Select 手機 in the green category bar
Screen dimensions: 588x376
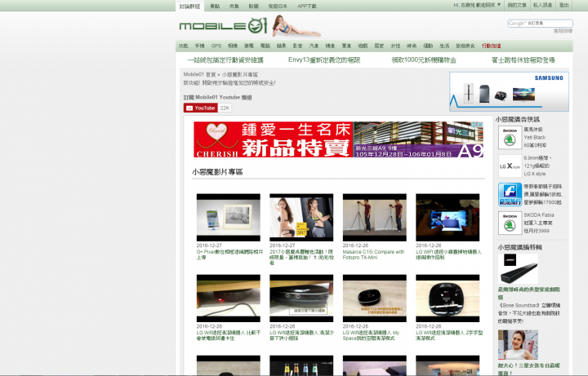pos(199,46)
